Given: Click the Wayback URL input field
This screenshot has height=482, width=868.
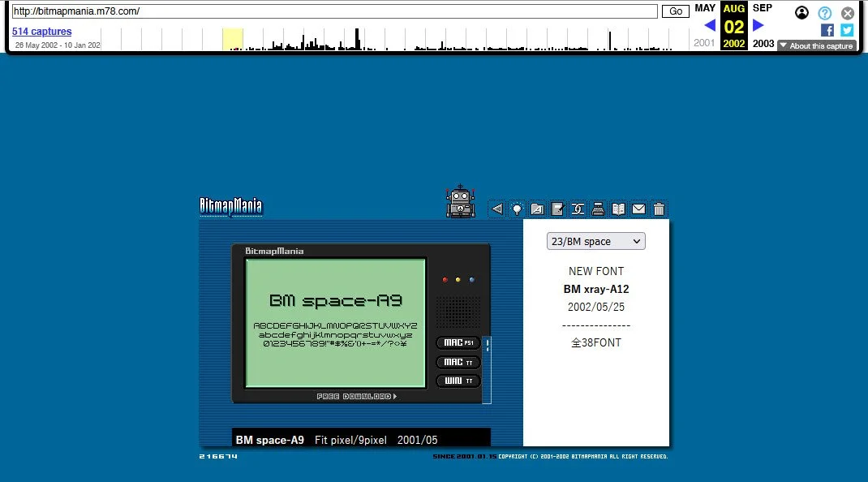Looking at the screenshot, I should point(334,11).
